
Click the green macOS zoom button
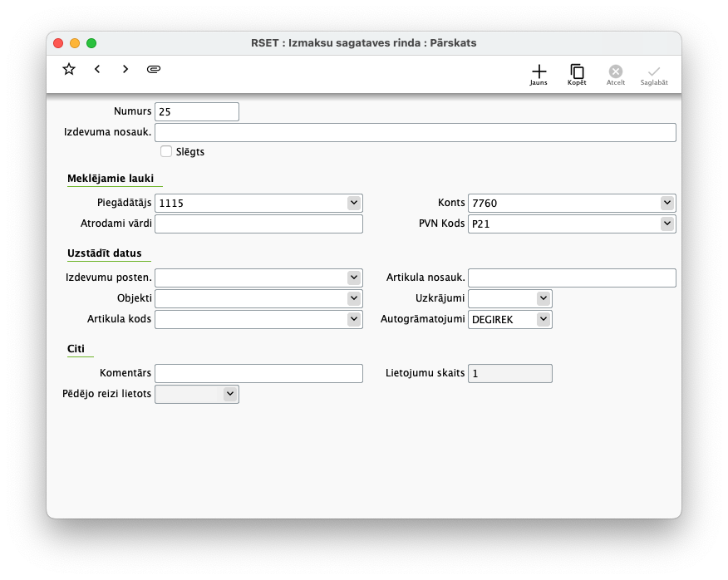pos(91,43)
